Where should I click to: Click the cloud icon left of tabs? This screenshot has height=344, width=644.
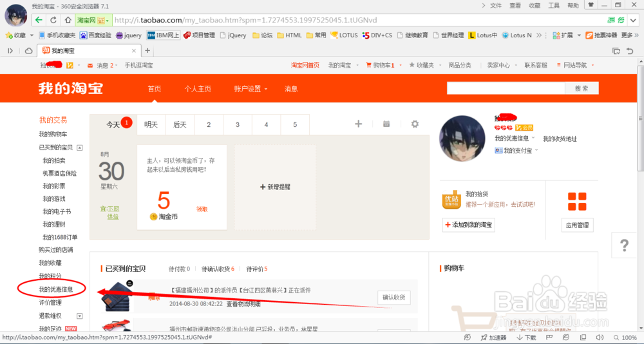[x=29, y=50]
